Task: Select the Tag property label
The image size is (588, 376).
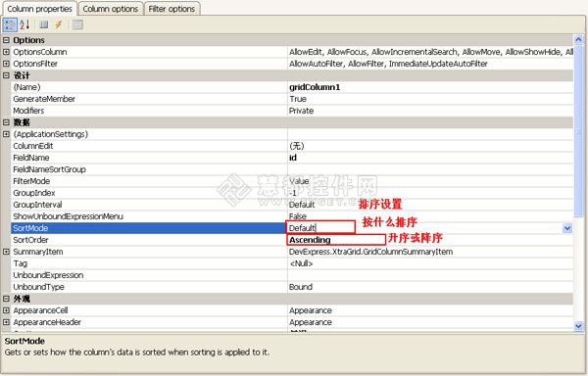Action: point(21,263)
